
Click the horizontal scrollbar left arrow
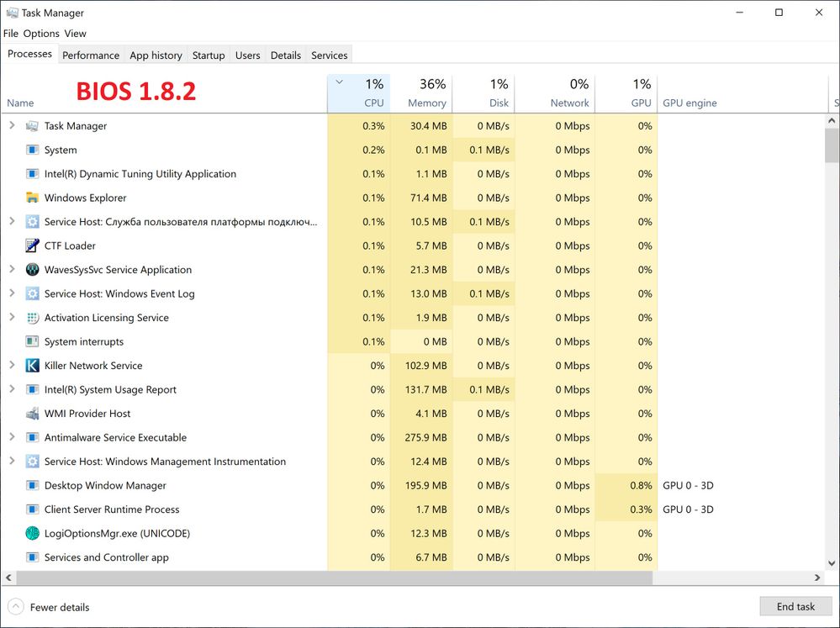(x=8, y=578)
